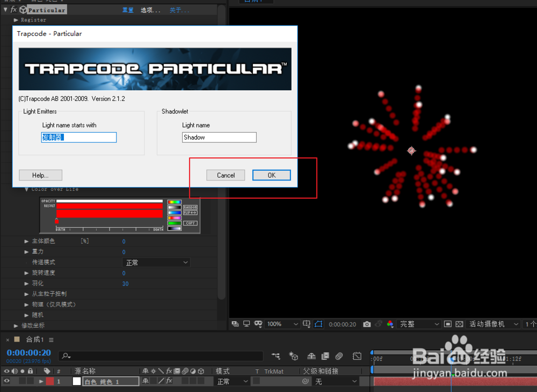This screenshot has height=392, width=537.
Task: Click the FLIP gradient button
Action: tap(190, 213)
